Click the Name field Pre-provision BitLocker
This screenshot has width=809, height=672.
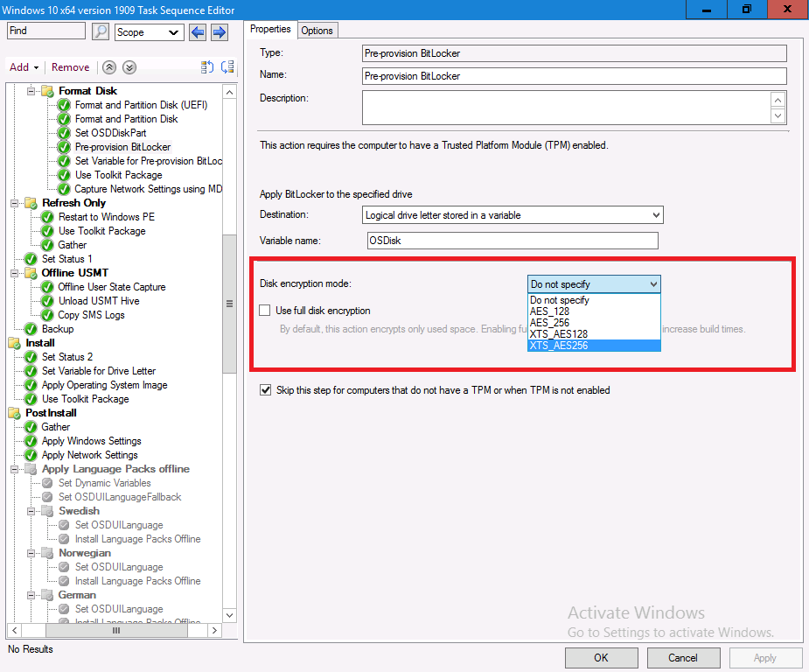tap(575, 76)
